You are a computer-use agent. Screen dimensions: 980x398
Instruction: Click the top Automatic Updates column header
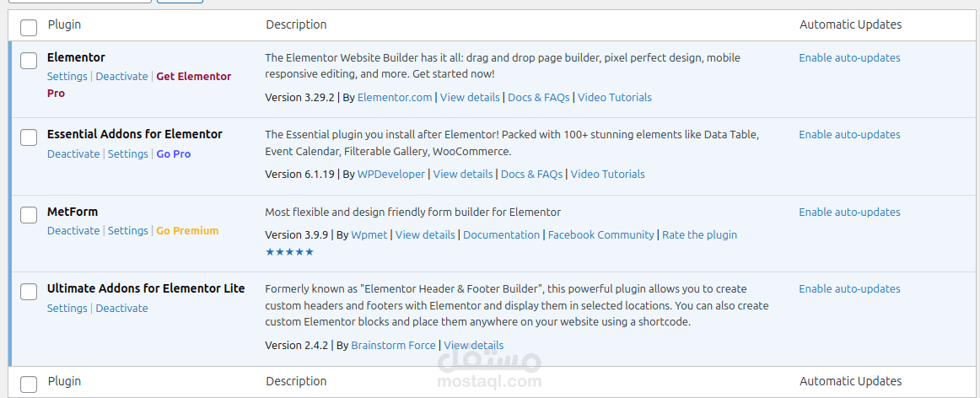click(851, 24)
